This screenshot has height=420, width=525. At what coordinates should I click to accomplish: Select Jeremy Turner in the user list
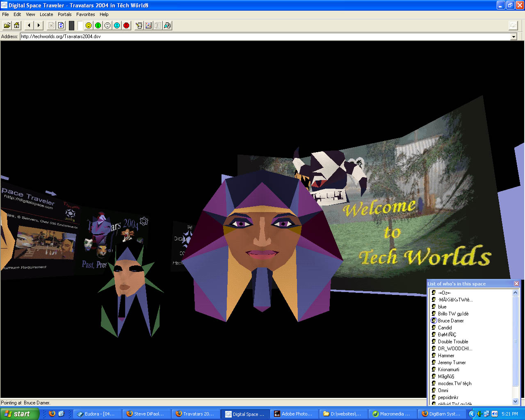click(x=452, y=363)
